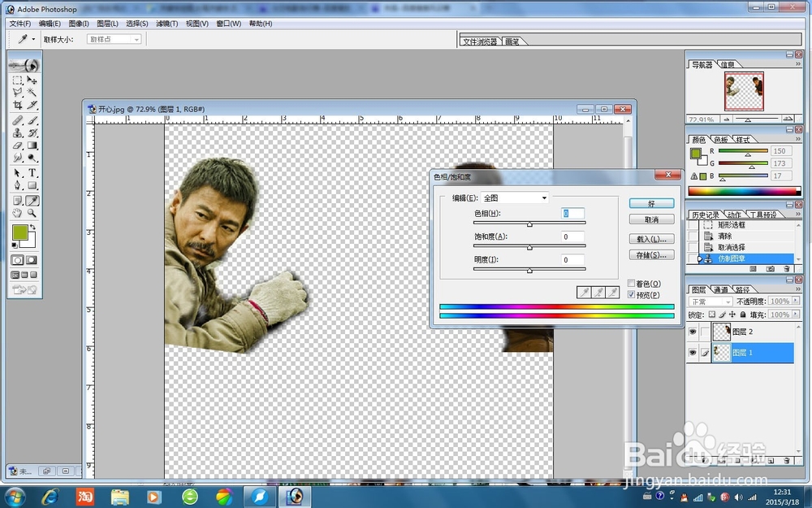
Task: Select the Type tool
Action: (x=32, y=173)
